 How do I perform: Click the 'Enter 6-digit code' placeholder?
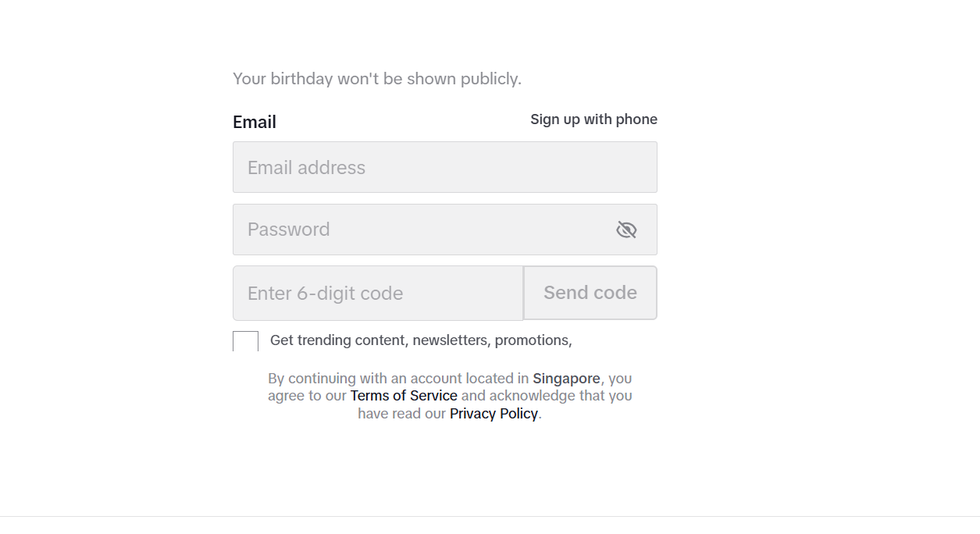coord(325,294)
